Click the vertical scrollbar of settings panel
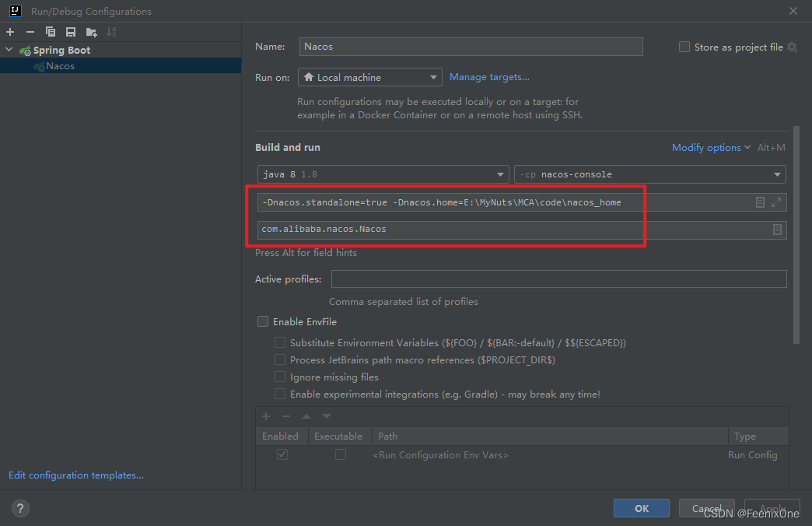812x526 pixels. 796,235
